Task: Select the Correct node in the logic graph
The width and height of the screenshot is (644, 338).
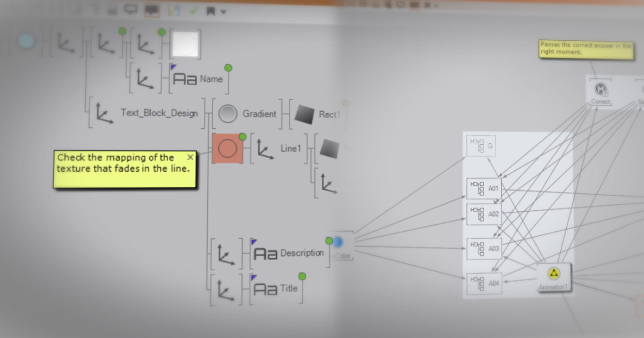Action: 601,89
